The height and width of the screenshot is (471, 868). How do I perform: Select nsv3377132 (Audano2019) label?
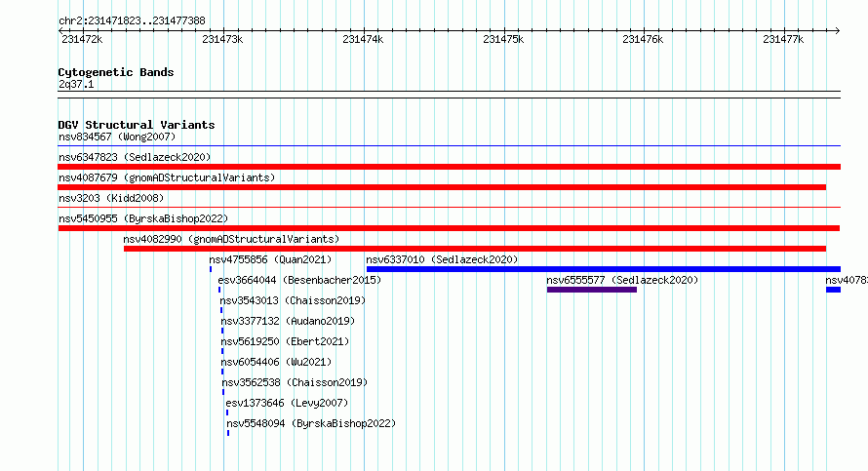click(288, 321)
